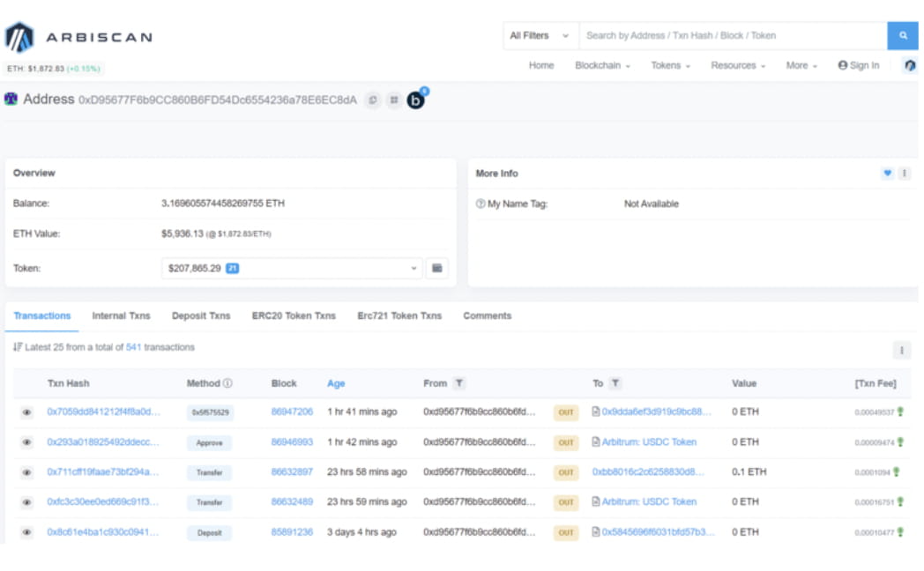Click the blue search magnifier button
The image size is (924, 571).
[x=902, y=36]
